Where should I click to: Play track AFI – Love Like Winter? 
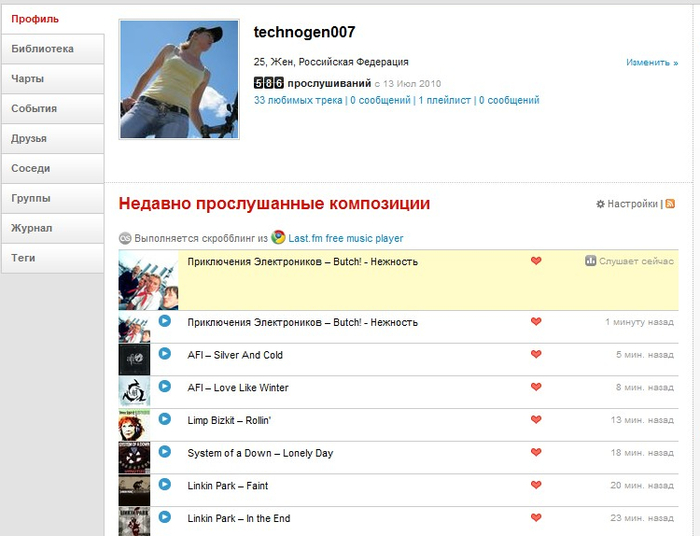165,386
